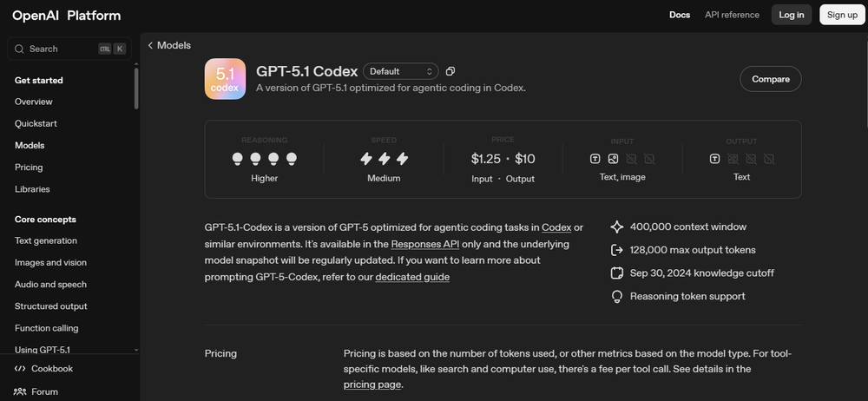Follow the Responses API link
Viewport: 868px width, 401px height.
pos(425,244)
